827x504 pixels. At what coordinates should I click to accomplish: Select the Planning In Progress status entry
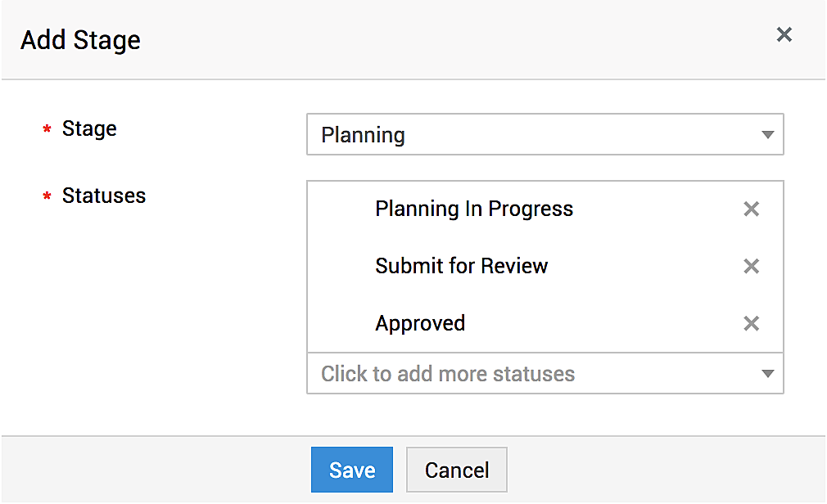click(x=474, y=209)
